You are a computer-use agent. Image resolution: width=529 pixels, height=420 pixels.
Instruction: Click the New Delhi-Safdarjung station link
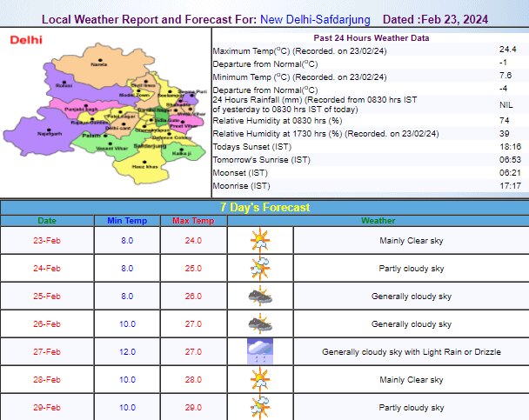tap(315, 19)
